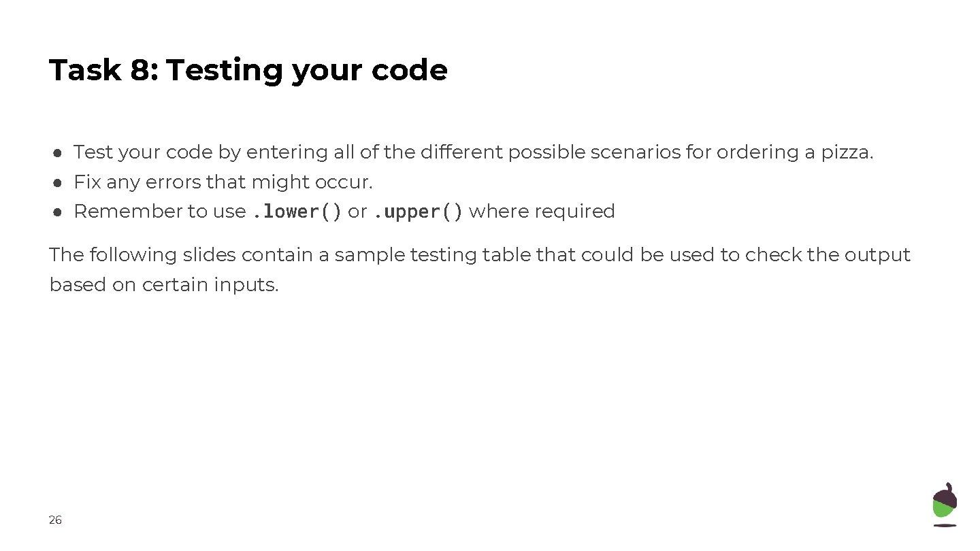The width and height of the screenshot is (980, 551).
Task: Click the second bullet point dot
Action: [59, 182]
